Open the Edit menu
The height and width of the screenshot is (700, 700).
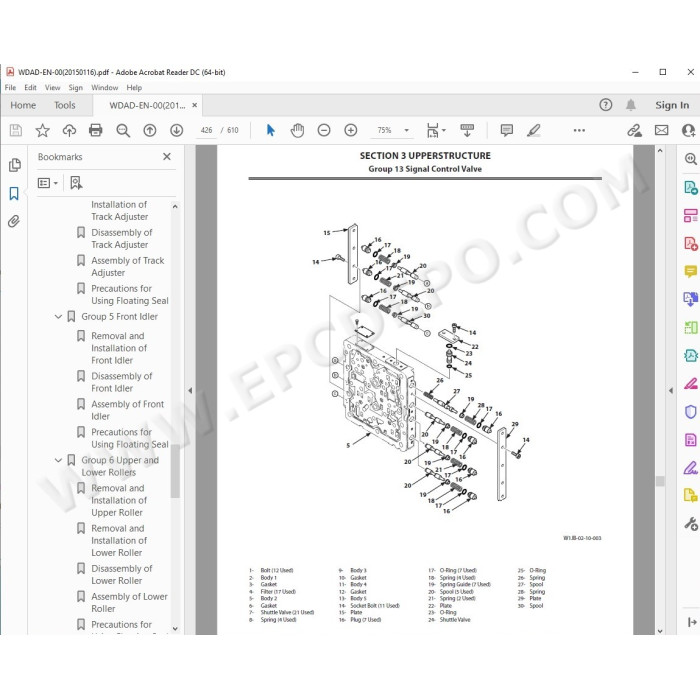30,88
